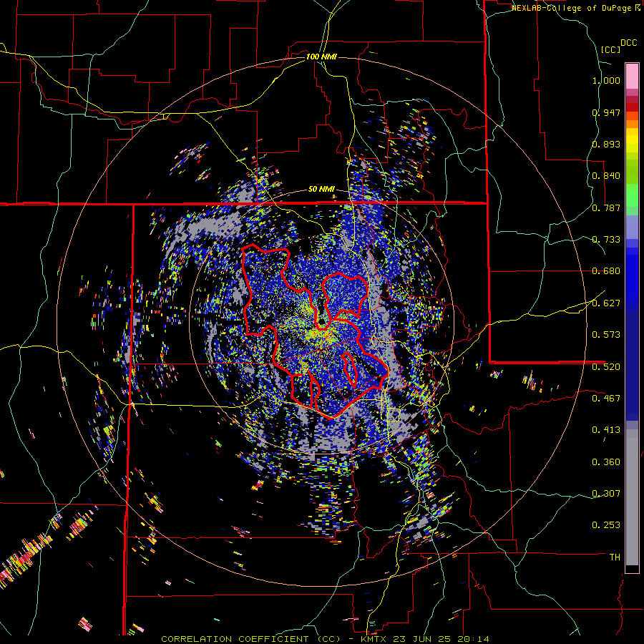
Task: Click the 0.947 legend value
Action: [x=606, y=112]
